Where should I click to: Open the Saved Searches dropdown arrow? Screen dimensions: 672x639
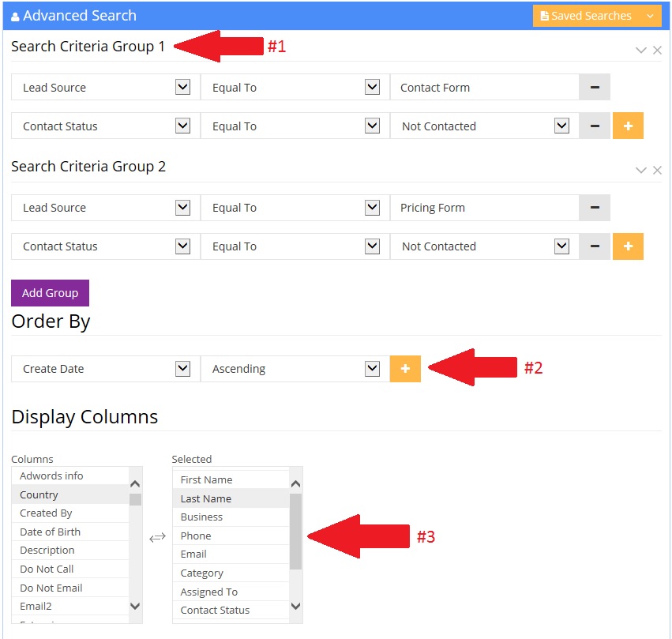pyautogui.click(x=650, y=16)
